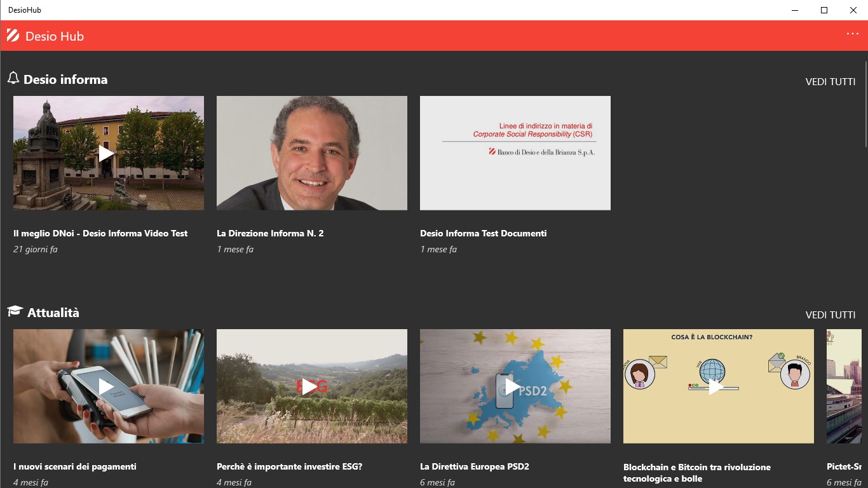Click the Desio informa section heading
Image resolution: width=868 pixels, height=488 pixels.
65,79
